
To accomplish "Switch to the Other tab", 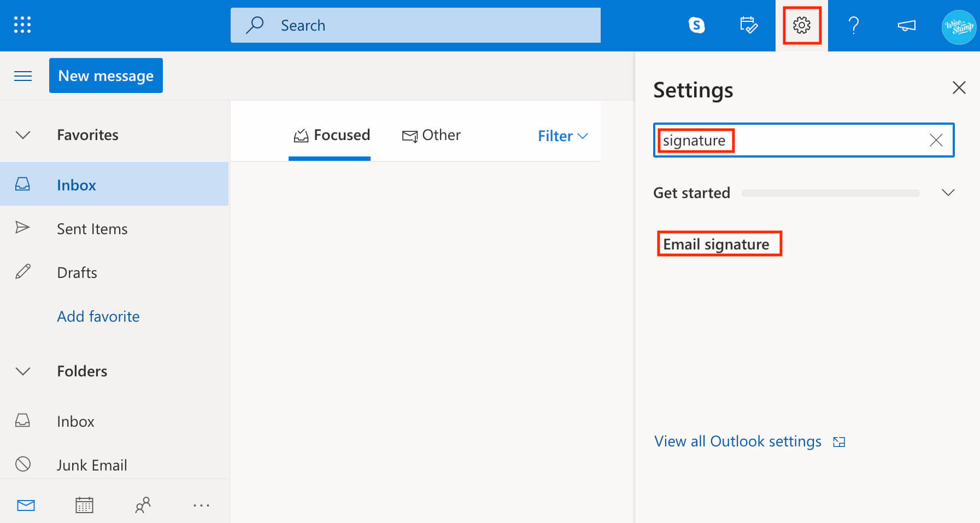I will [432, 135].
